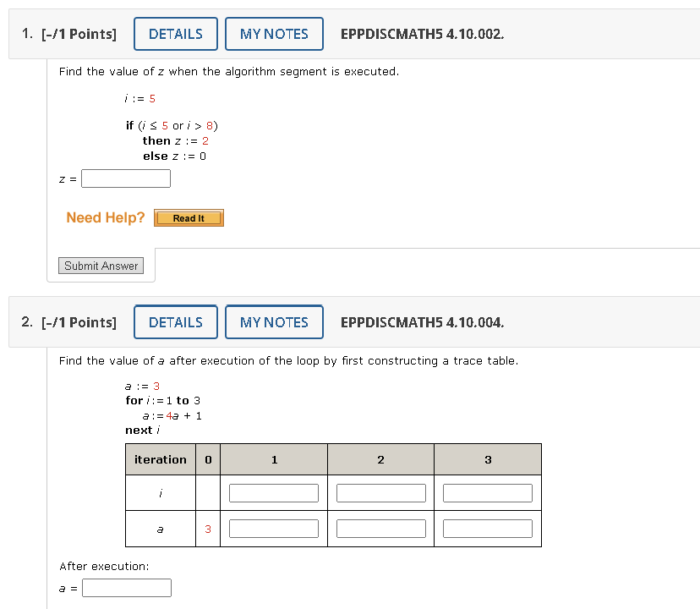Click the iteration 2 cell for row i

pos(380,492)
